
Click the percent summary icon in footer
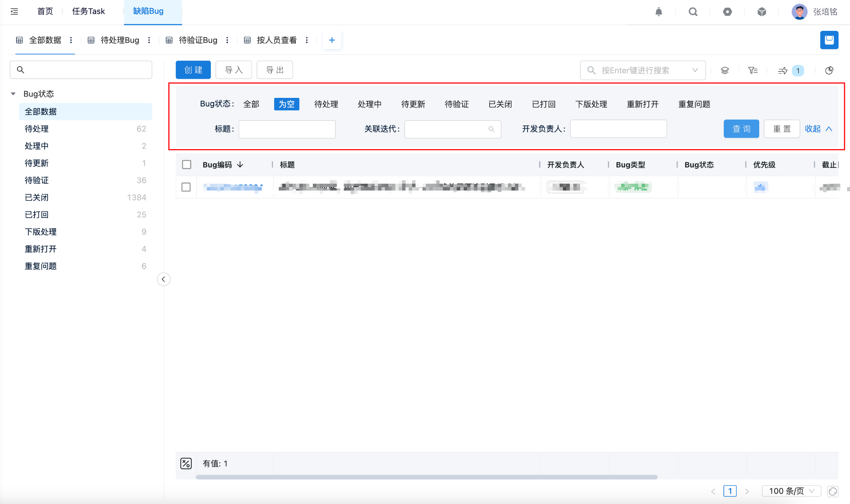(x=186, y=463)
